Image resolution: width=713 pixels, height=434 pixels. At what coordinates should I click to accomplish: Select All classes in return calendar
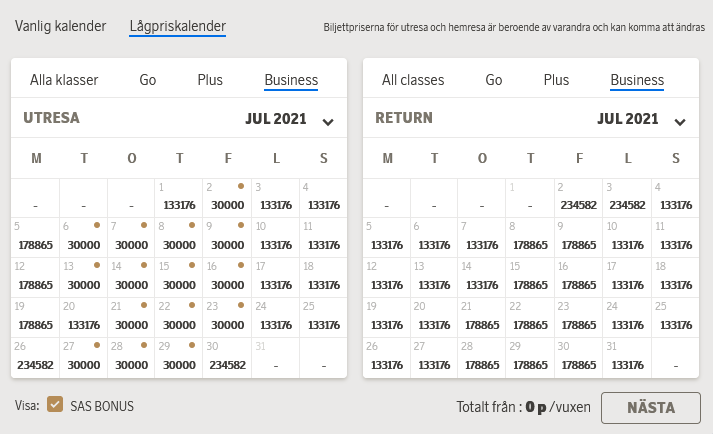[x=412, y=80]
